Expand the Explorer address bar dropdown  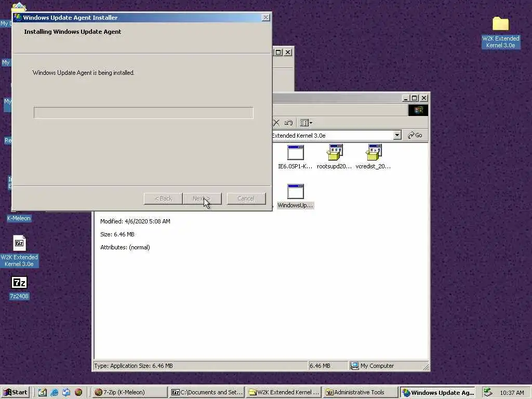pyautogui.click(x=397, y=135)
